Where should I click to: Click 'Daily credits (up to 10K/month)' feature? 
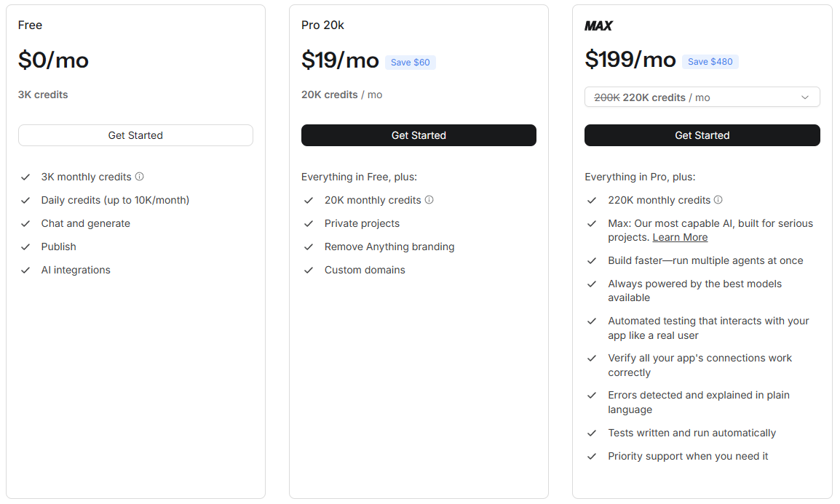click(x=115, y=200)
